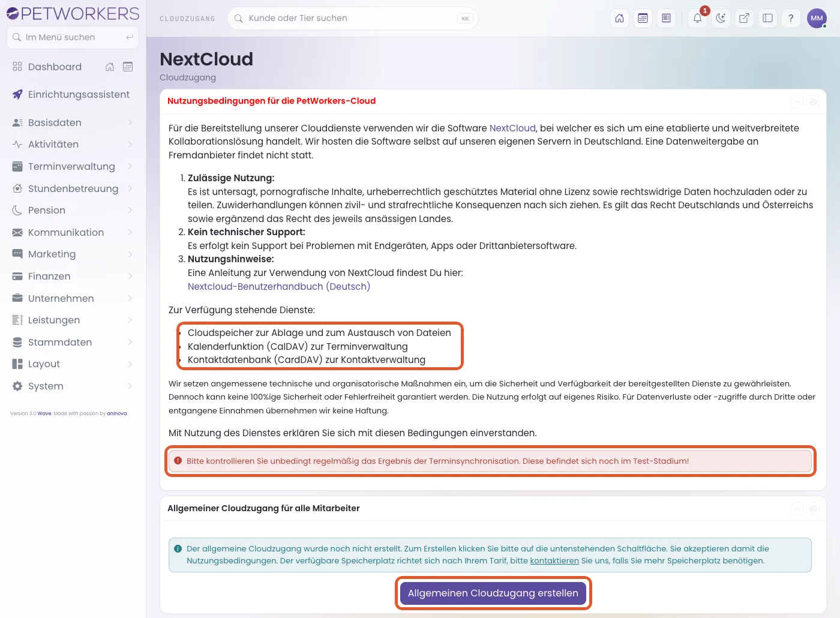Image resolution: width=840 pixels, height=618 pixels.
Task: Click the CLOUDZUGANG breadcrumb label in the header
Action: pos(187,19)
